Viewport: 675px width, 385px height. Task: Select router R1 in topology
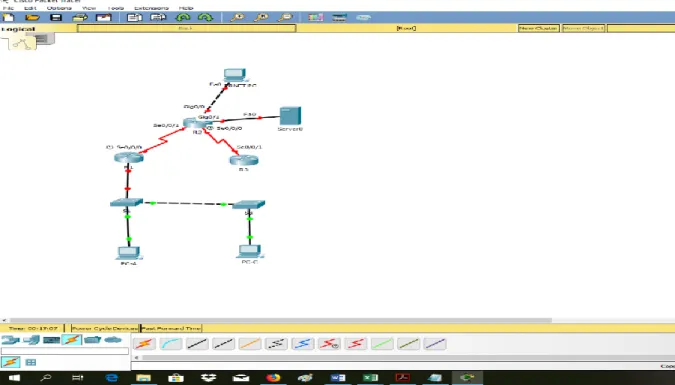[x=129, y=158]
